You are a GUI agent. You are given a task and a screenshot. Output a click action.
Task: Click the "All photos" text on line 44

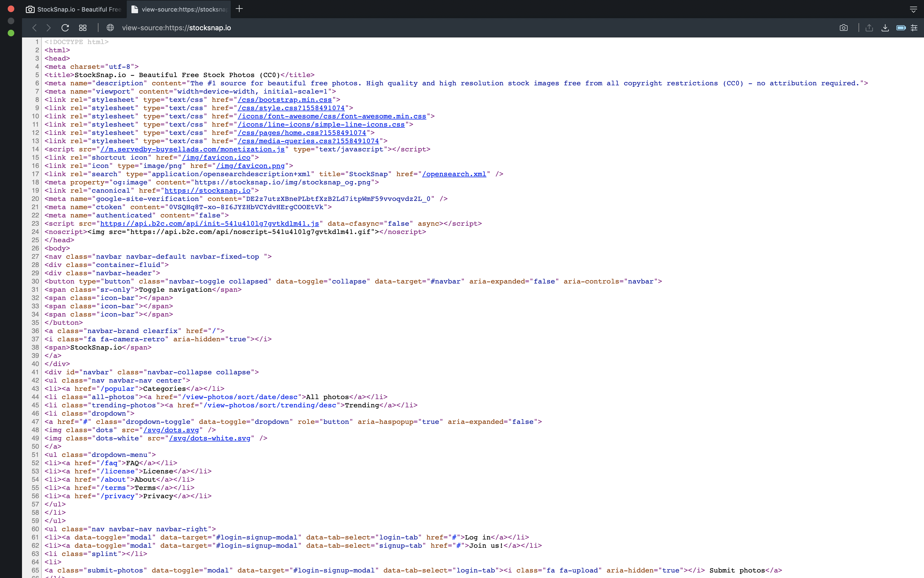click(328, 397)
